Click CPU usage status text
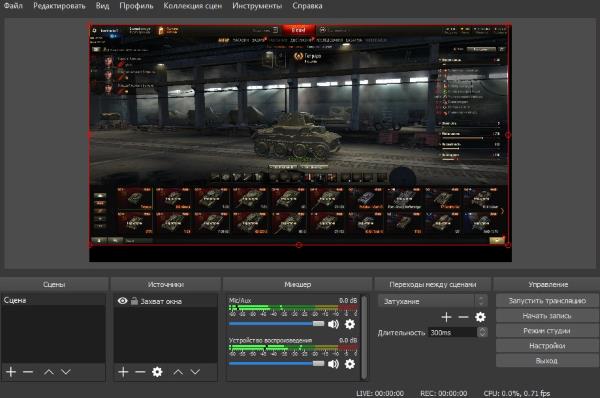 (x=517, y=393)
